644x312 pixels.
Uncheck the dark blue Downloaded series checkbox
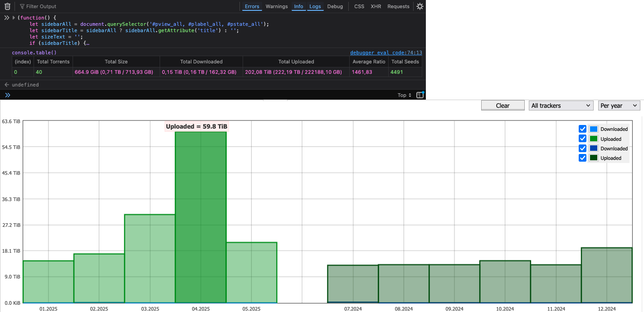tap(583, 149)
